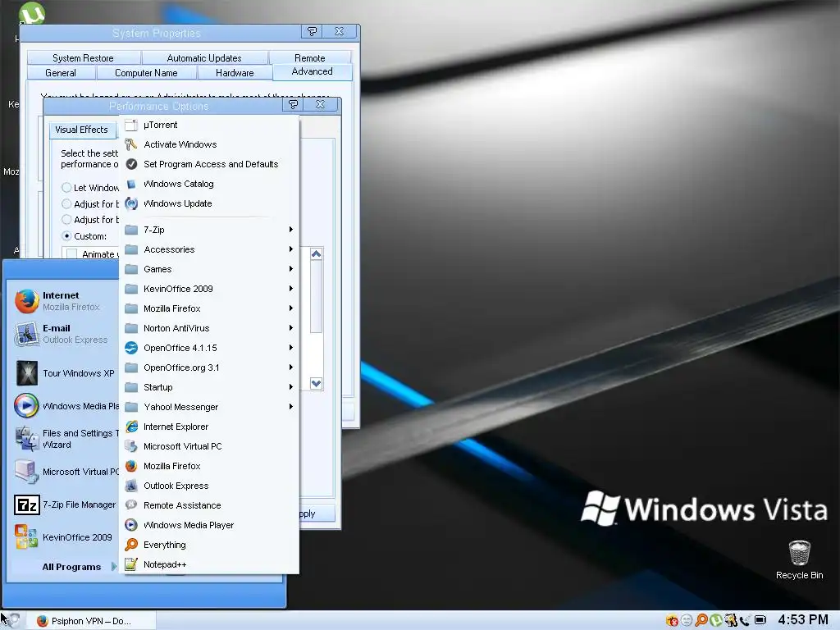The width and height of the screenshot is (840, 630).
Task: Expand the OpenOffice 4.1.15 submenu
Action: [209, 348]
